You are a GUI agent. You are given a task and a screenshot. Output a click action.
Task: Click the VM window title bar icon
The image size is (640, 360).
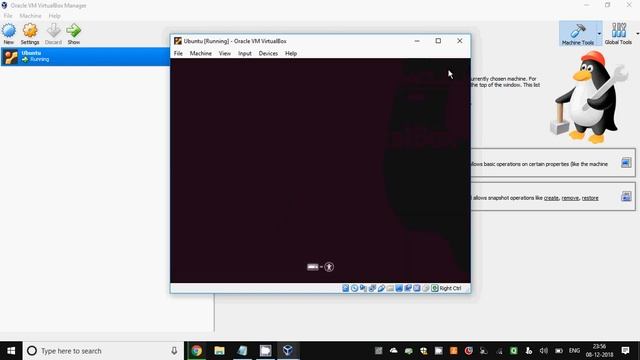tap(178, 41)
